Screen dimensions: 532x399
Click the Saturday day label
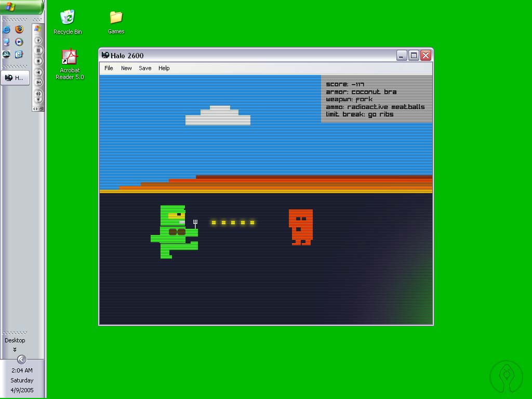22,380
